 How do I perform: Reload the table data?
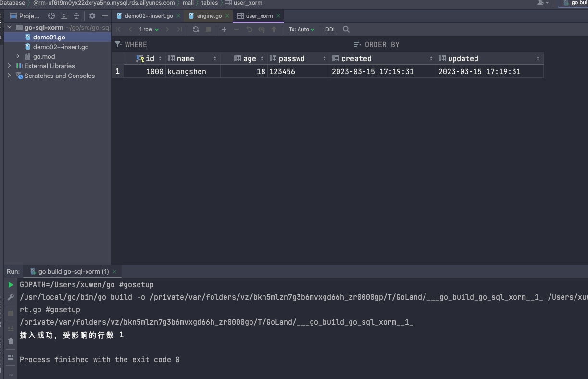(x=196, y=29)
